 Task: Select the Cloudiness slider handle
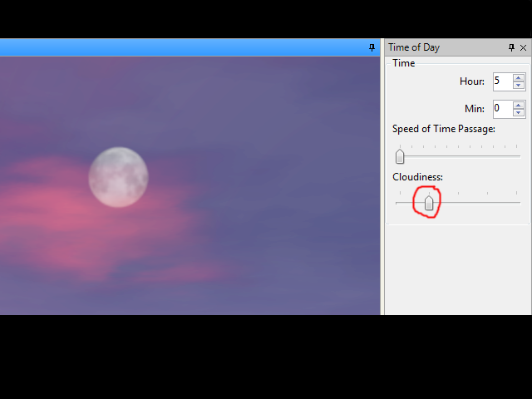429,203
